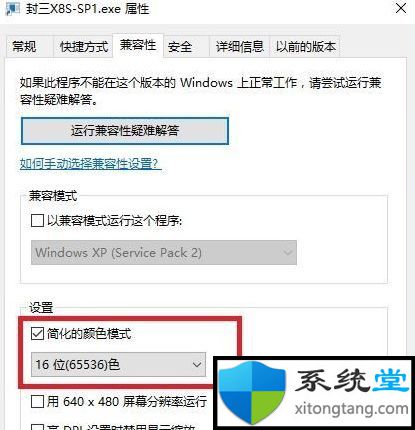Select the 兼容性 tab

[138, 45]
